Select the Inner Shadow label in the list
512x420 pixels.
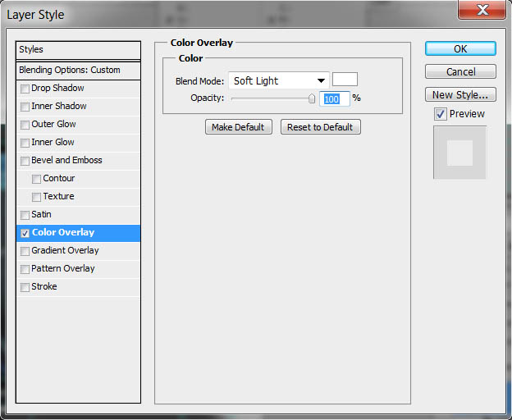coord(59,106)
